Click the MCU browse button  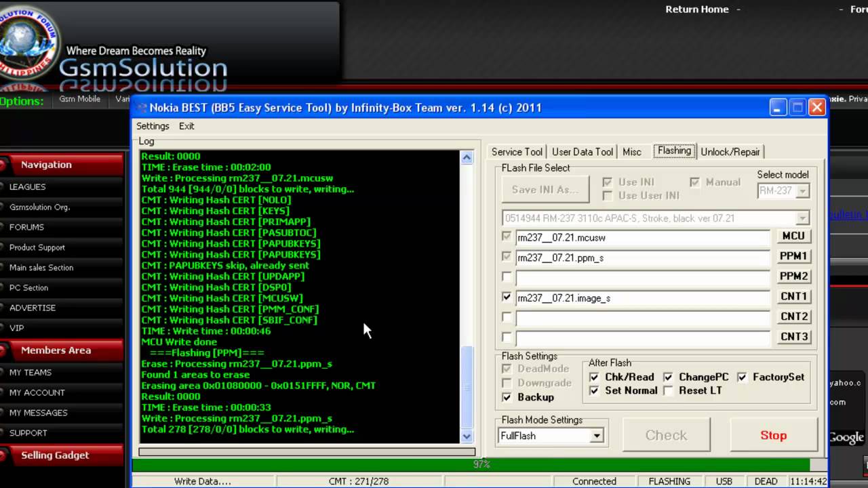(x=793, y=236)
